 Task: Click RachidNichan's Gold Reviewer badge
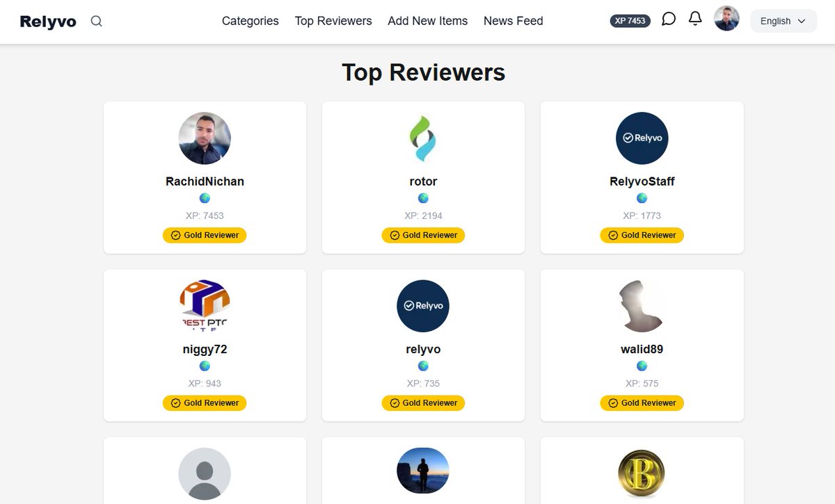click(205, 235)
